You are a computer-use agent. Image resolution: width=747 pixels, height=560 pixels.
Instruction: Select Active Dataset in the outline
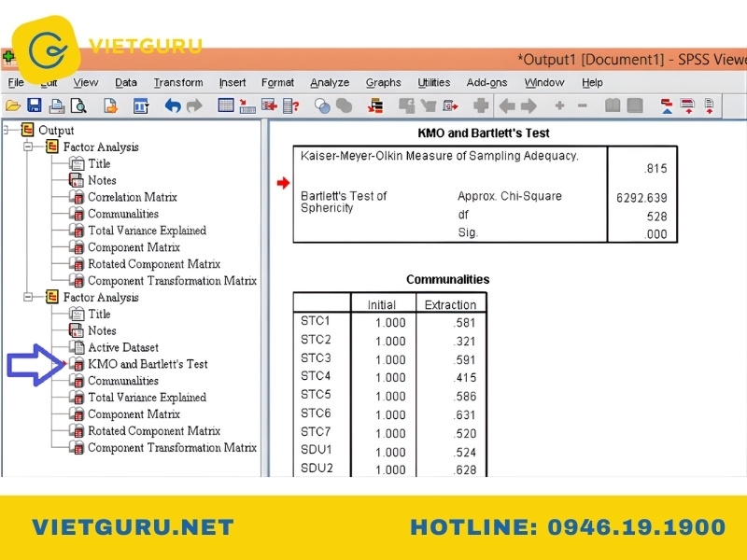[123, 347]
